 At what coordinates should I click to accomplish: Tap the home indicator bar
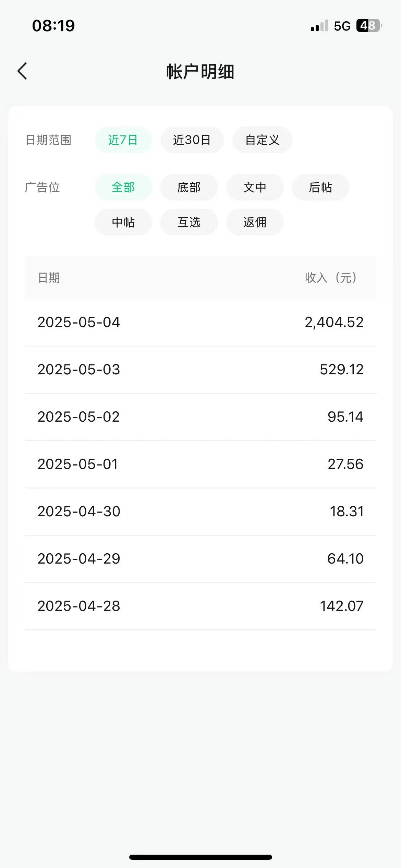tap(200, 857)
